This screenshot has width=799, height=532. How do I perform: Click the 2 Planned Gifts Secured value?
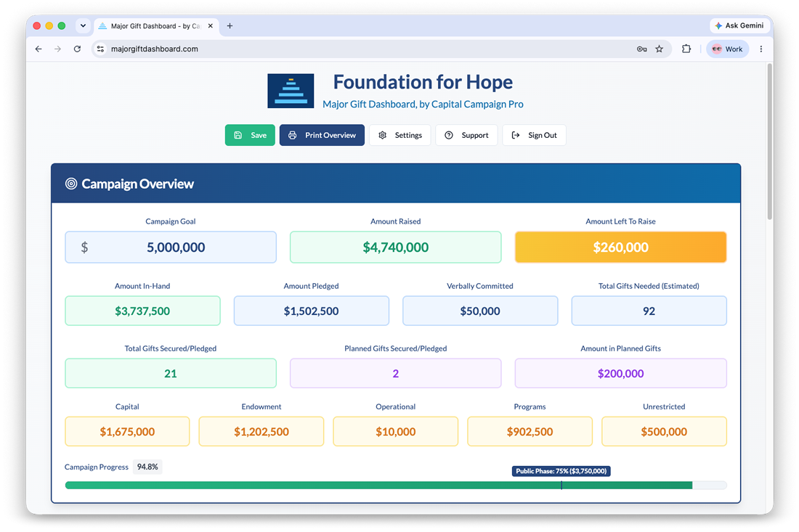click(395, 373)
